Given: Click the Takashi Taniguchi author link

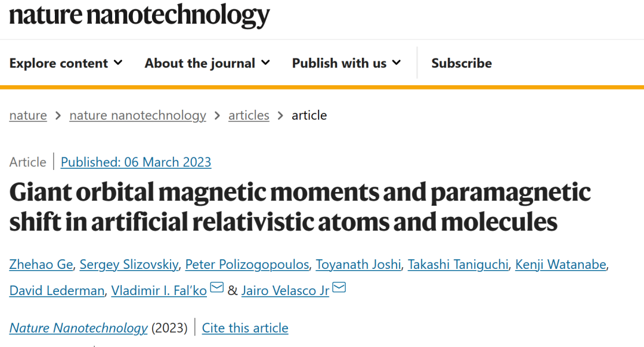Looking at the screenshot, I should [458, 265].
